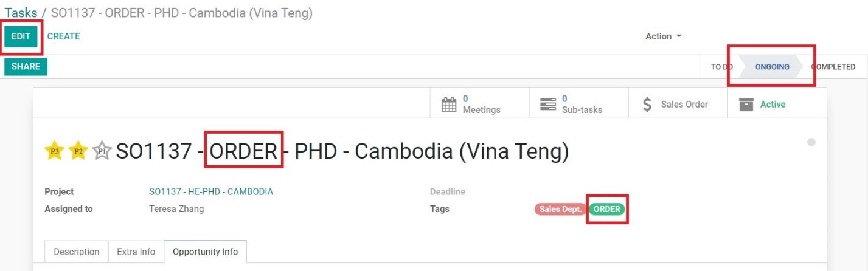868x271 pixels.
Task: Toggle the Active status button
Action: click(777, 104)
